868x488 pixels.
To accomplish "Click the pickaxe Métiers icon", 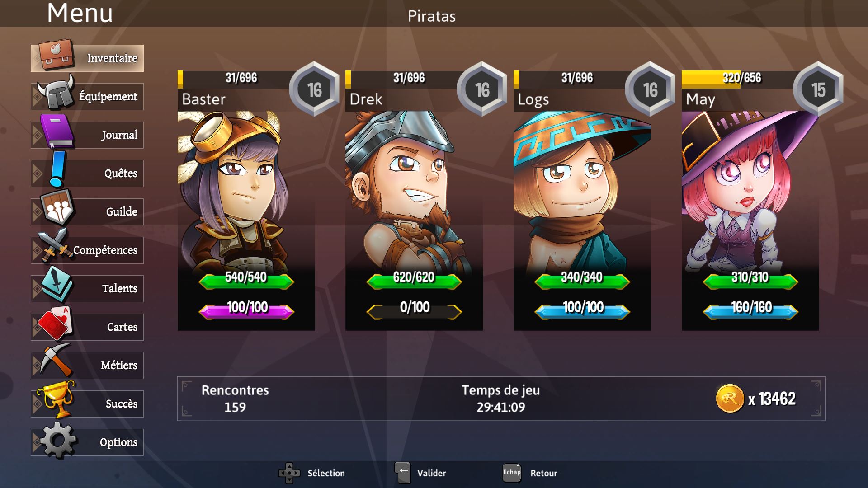I will click(x=56, y=360).
